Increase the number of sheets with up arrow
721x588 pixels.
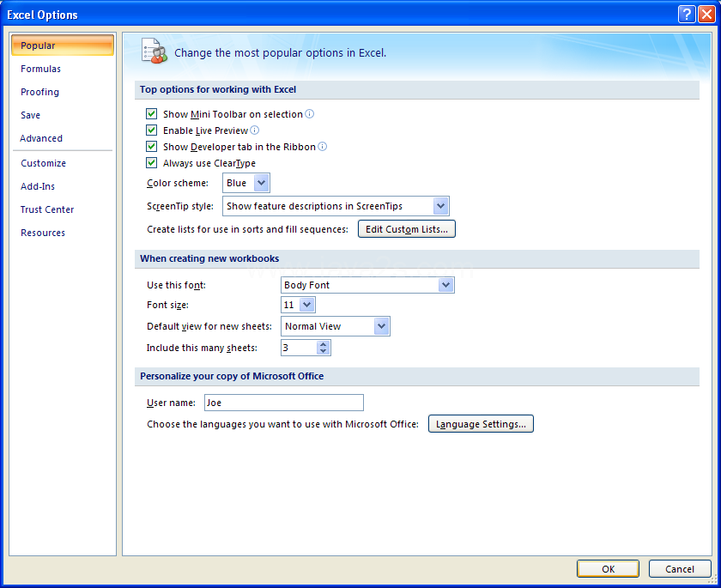pos(324,344)
